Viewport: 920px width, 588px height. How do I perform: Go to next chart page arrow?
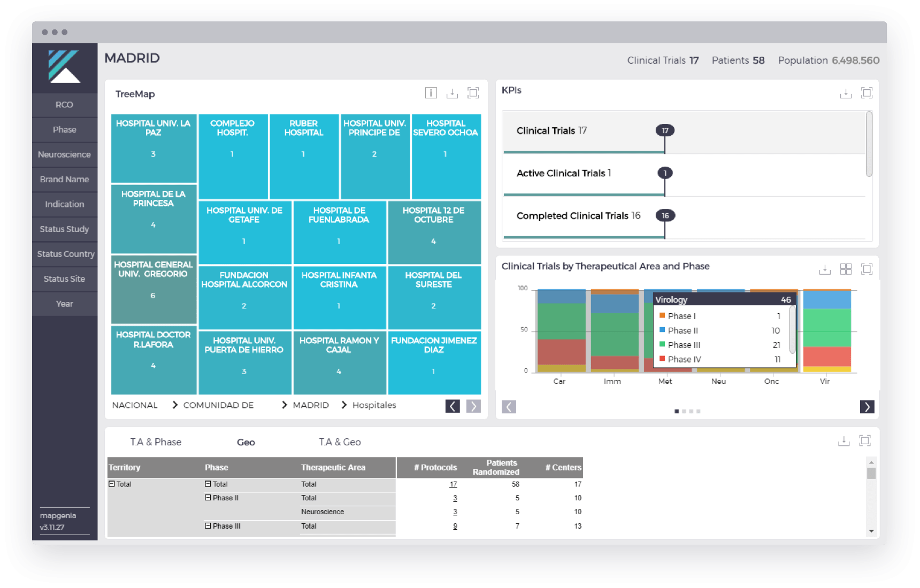click(x=867, y=407)
